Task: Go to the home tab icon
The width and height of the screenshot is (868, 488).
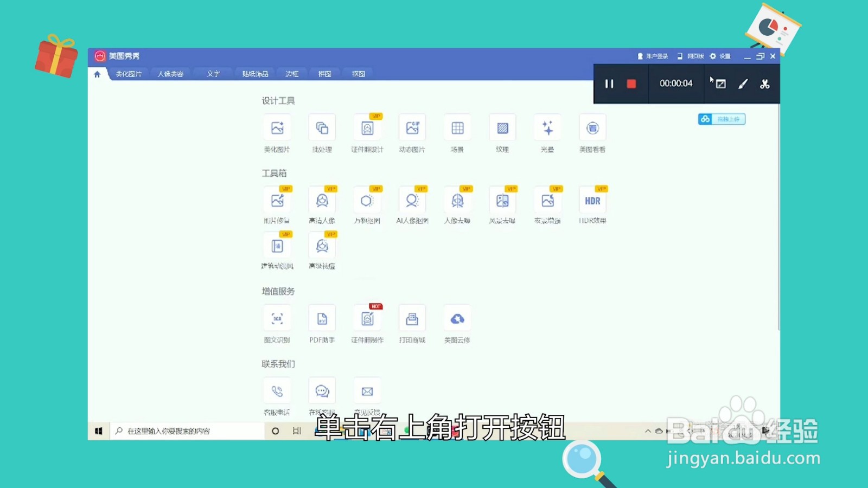Action: pyautogui.click(x=97, y=74)
